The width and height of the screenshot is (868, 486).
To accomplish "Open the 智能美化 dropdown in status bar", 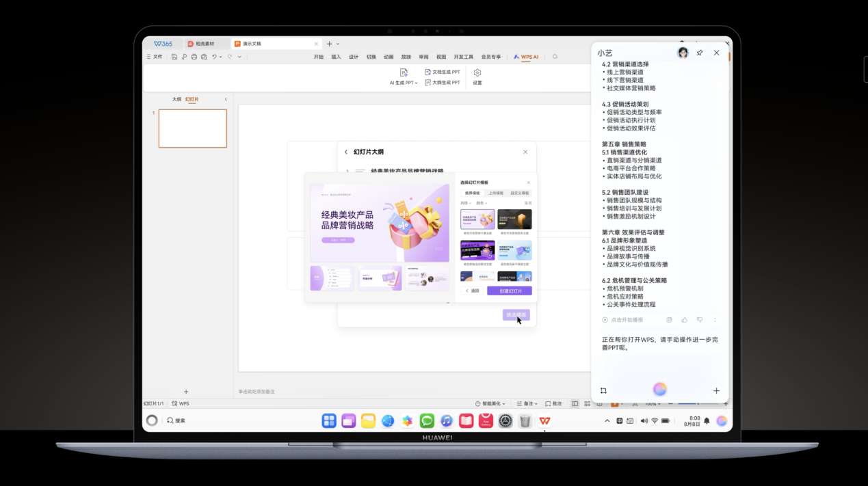I will pyautogui.click(x=492, y=404).
